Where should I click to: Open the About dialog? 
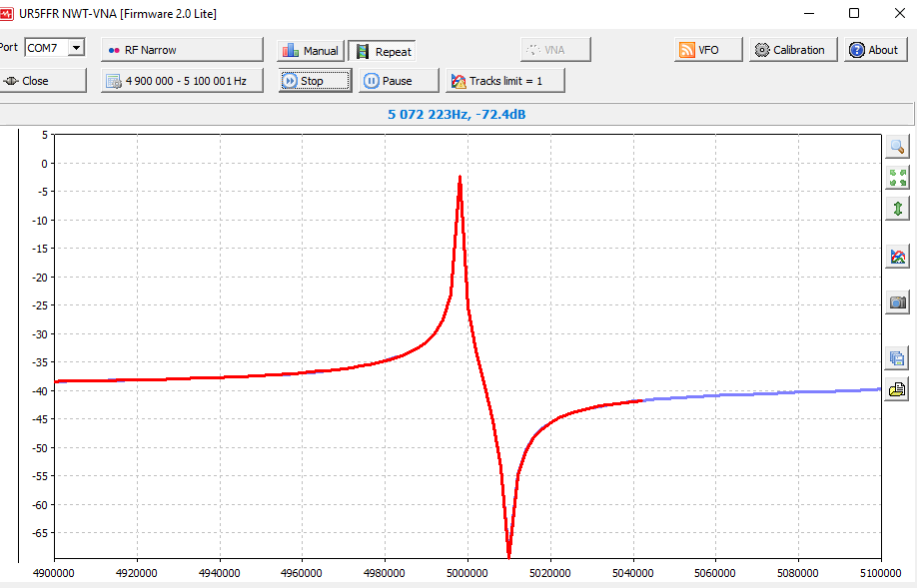coord(875,50)
